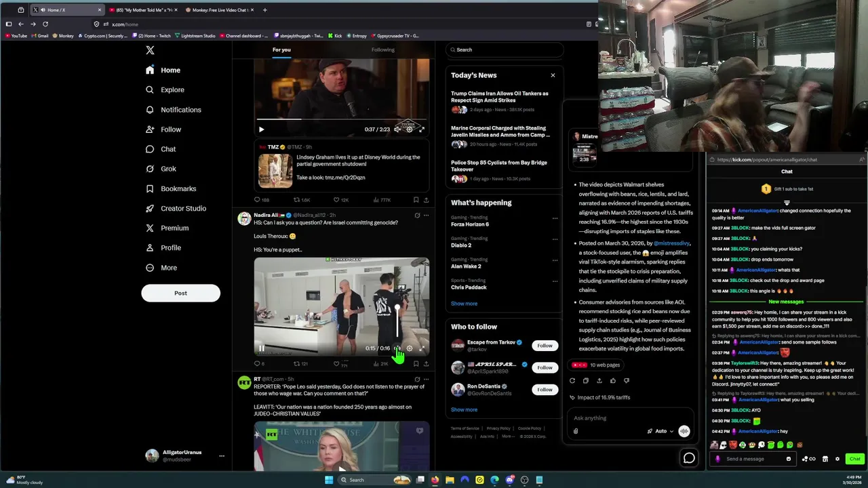Open options for Diablo 2 trend
Screen dimensions: 868x488
click(555, 239)
